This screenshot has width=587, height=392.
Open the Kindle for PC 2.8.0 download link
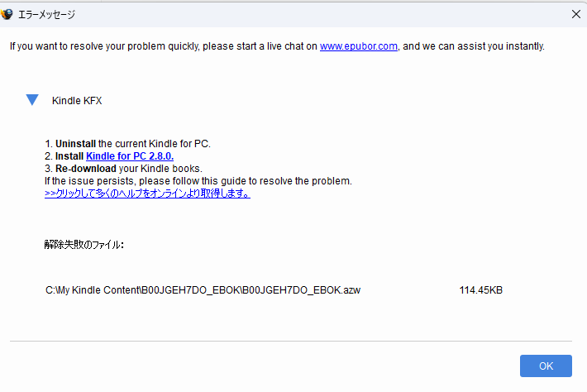(130, 155)
